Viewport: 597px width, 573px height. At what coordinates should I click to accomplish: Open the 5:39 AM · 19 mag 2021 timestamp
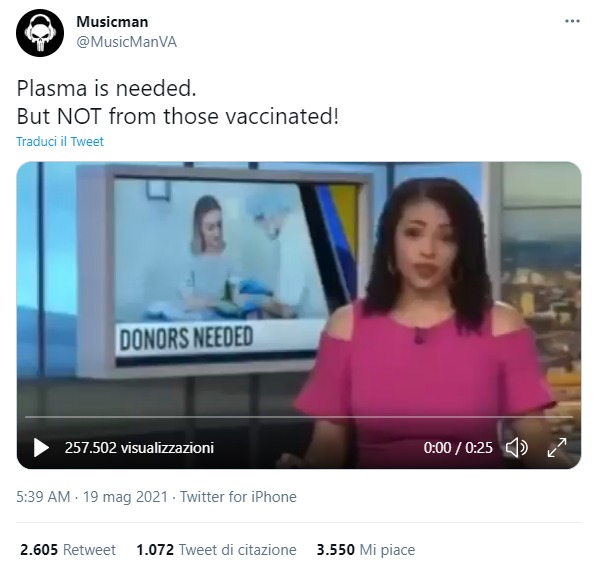(92, 497)
